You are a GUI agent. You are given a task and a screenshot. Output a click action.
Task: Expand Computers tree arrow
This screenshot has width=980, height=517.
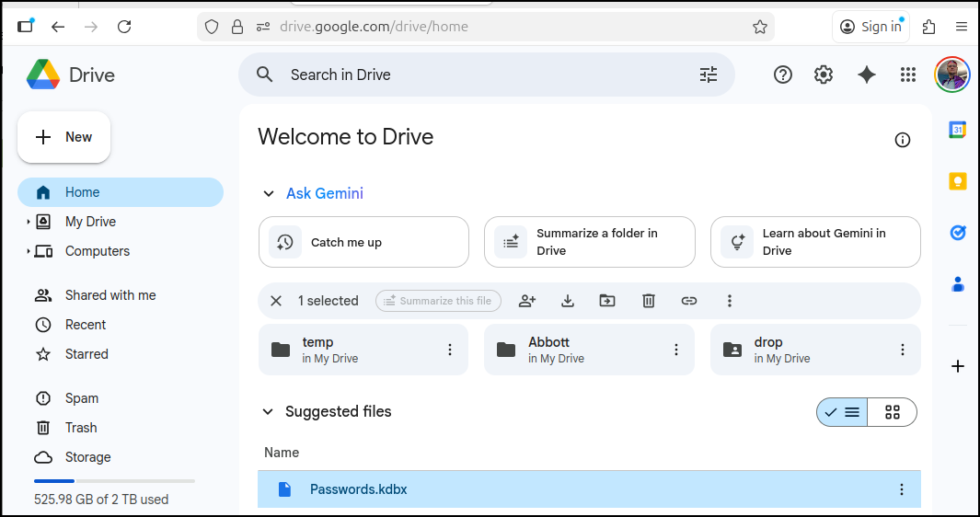(29, 251)
